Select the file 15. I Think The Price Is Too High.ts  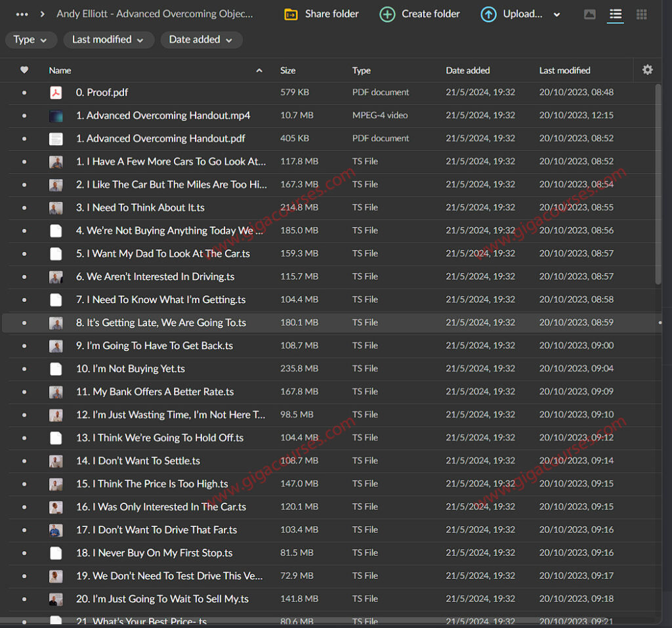pos(152,484)
